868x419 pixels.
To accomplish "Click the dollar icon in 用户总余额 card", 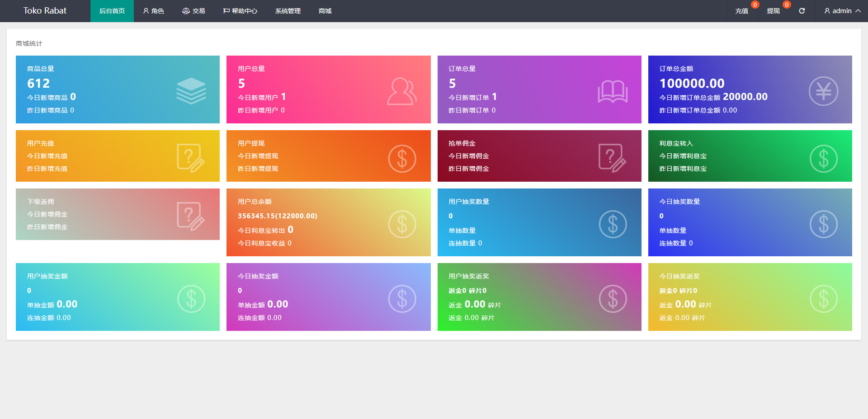I will coord(402,224).
